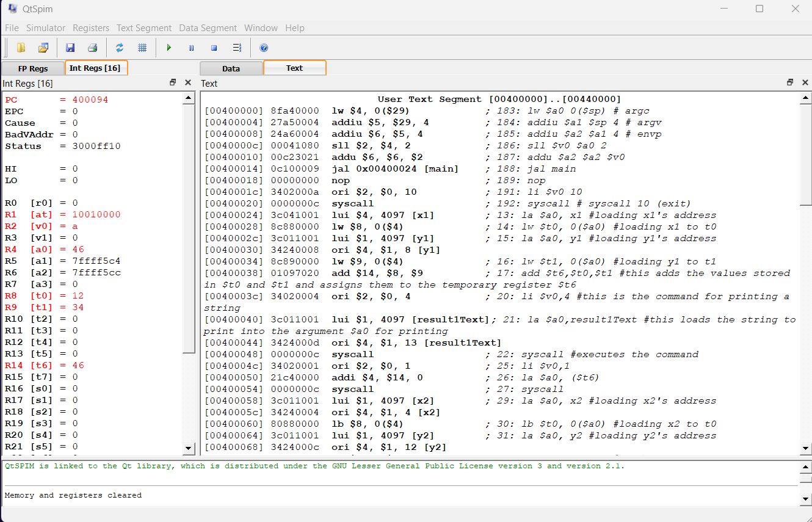
Task: Create a new log file
Action: coord(21,47)
